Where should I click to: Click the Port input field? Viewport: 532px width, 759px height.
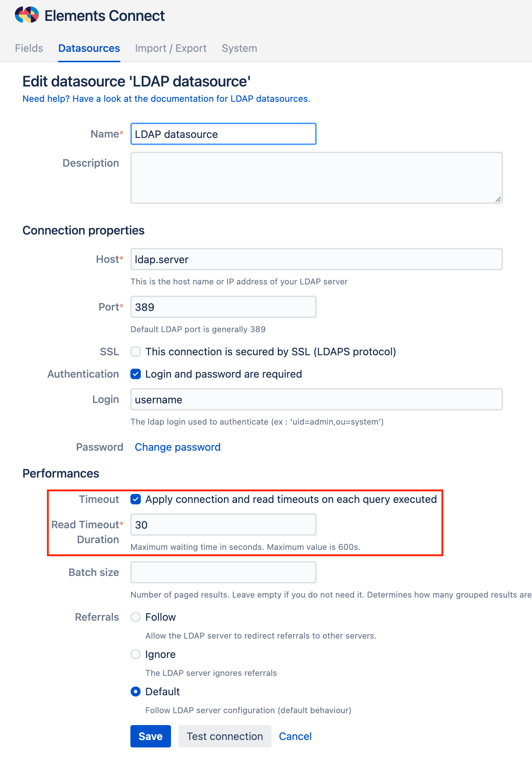click(223, 307)
